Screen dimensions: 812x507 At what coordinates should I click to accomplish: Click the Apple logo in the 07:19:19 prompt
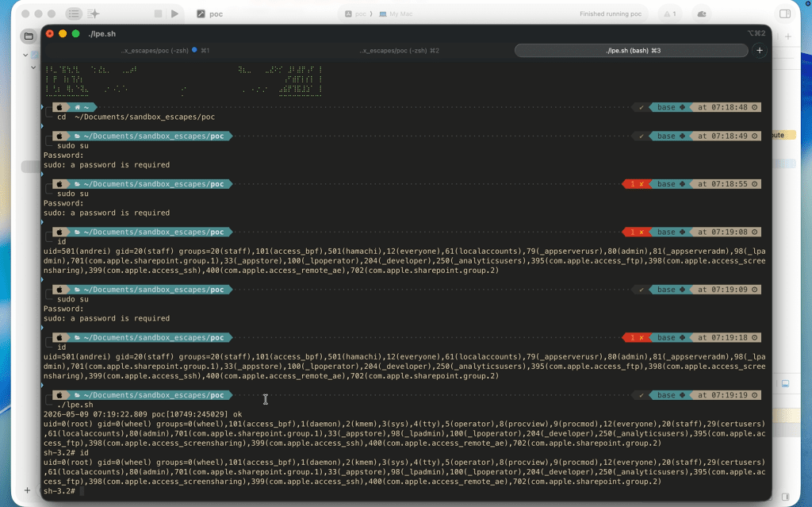click(59, 395)
